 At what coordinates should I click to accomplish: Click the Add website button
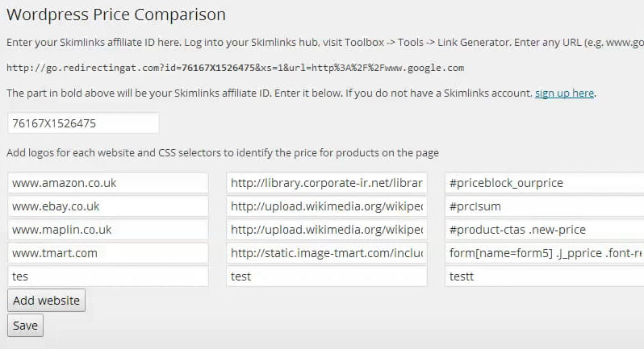click(46, 301)
